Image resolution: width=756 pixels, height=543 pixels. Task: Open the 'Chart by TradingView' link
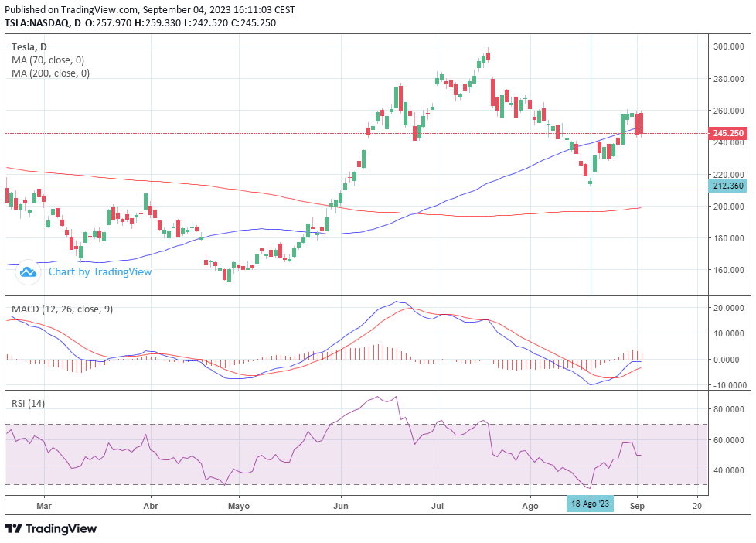pyautogui.click(x=100, y=271)
